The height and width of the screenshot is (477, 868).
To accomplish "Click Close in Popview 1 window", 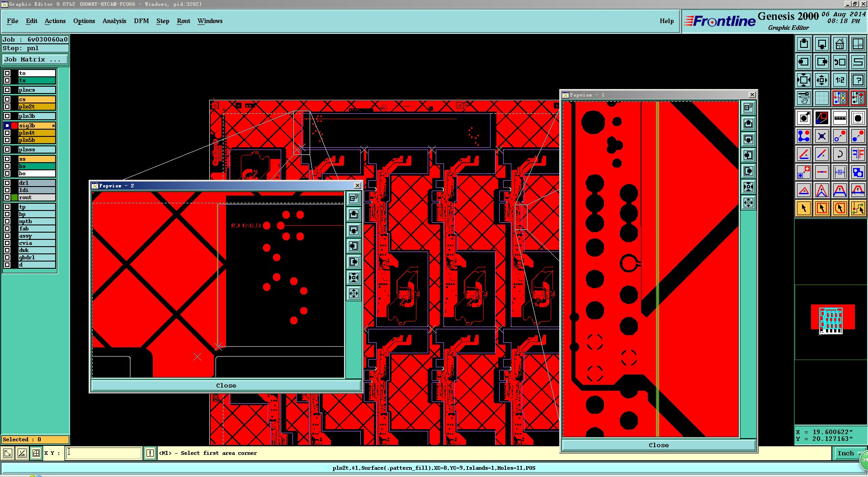I will [658, 445].
